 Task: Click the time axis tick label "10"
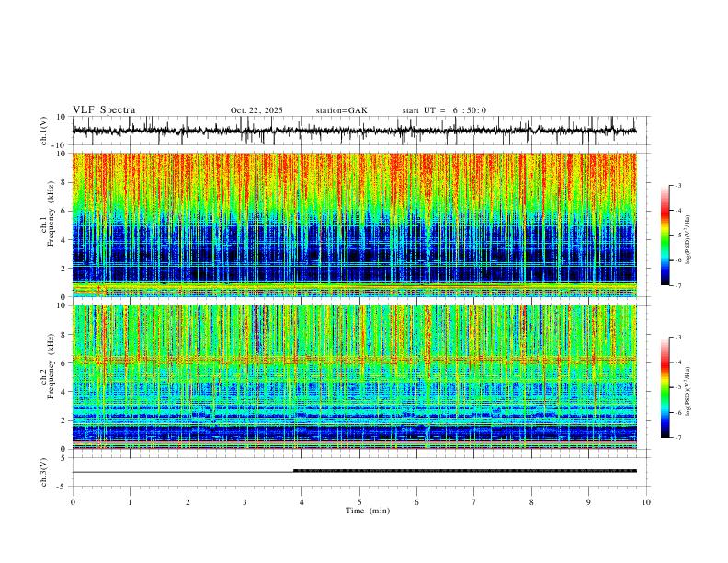click(646, 502)
